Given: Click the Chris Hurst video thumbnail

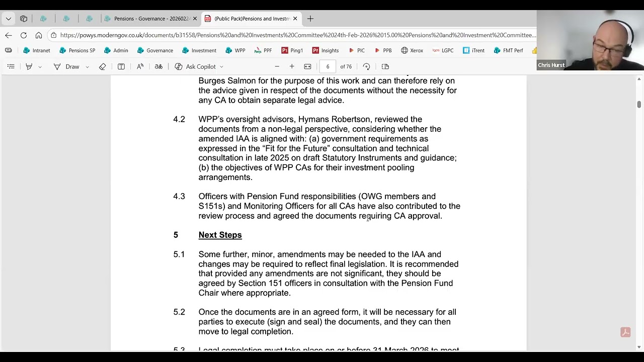Looking at the screenshot, I should 590,40.
